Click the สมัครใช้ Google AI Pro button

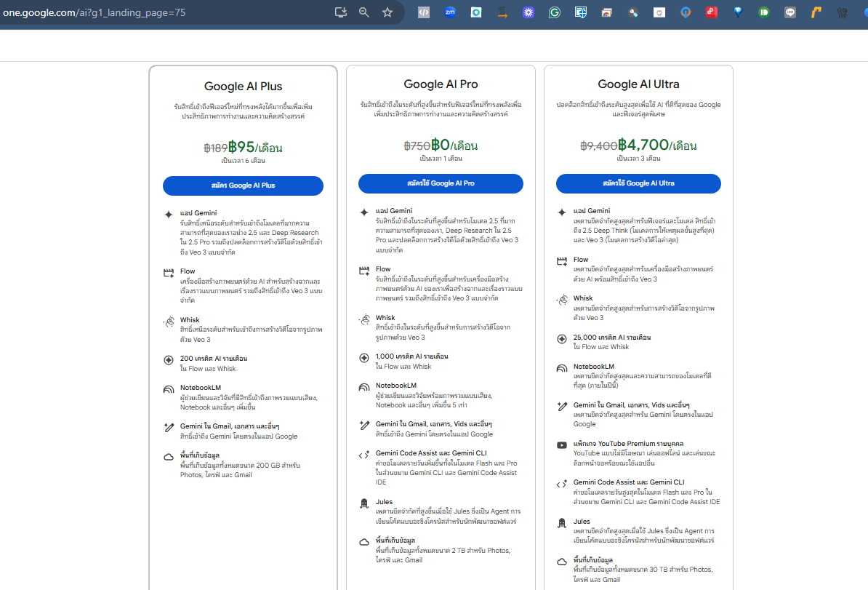point(441,183)
